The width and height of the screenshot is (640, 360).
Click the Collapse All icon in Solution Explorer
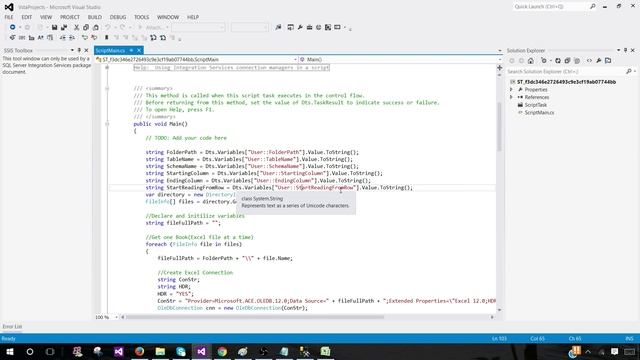point(567,60)
